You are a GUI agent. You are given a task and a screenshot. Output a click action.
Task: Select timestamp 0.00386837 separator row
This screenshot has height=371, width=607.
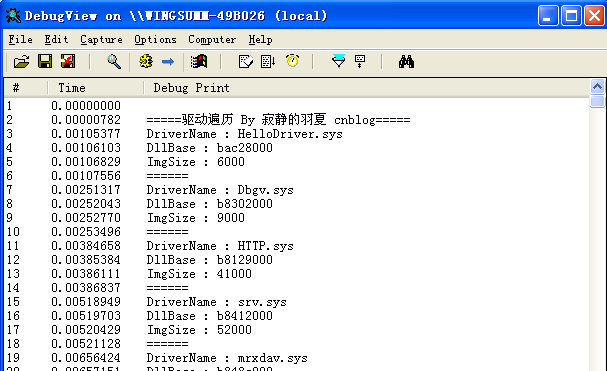coord(86,288)
